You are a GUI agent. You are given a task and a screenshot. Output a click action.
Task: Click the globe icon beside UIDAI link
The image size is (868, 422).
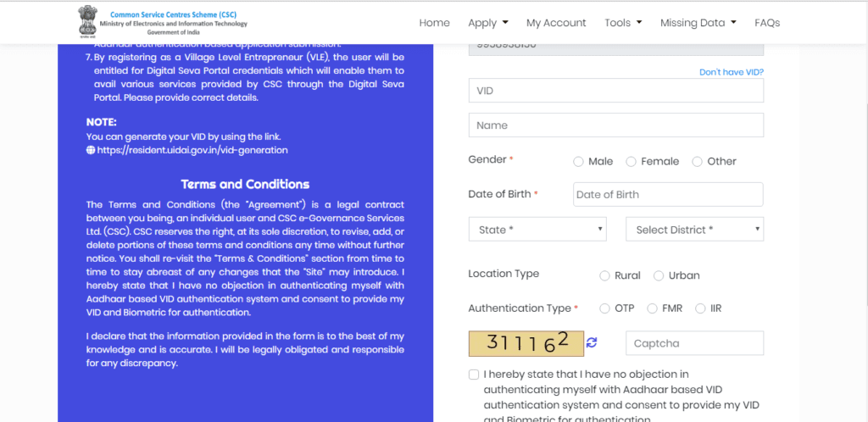pos(91,150)
